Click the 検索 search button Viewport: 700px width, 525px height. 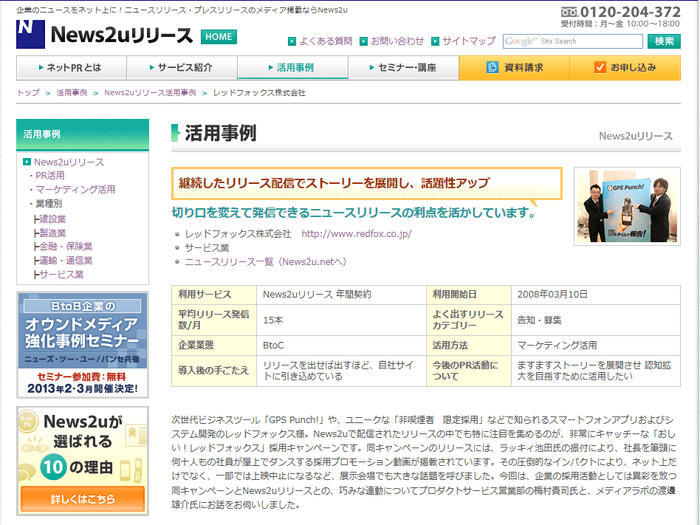tap(664, 41)
